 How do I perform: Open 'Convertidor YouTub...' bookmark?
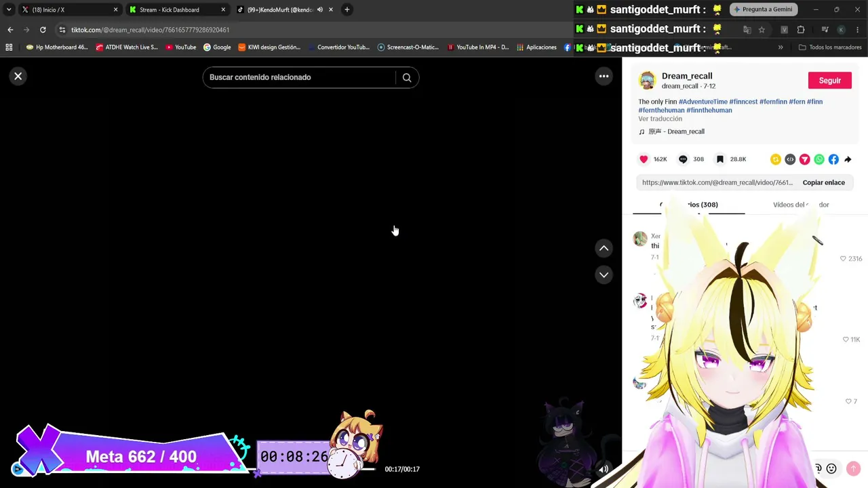pyautogui.click(x=338, y=47)
